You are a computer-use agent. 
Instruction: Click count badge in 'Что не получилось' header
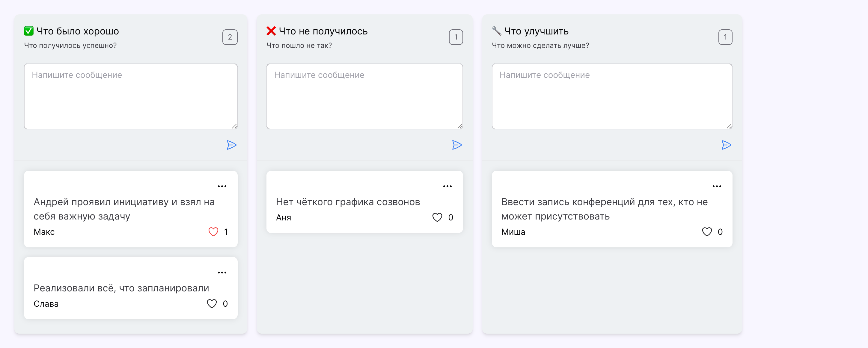(x=456, y=37)
